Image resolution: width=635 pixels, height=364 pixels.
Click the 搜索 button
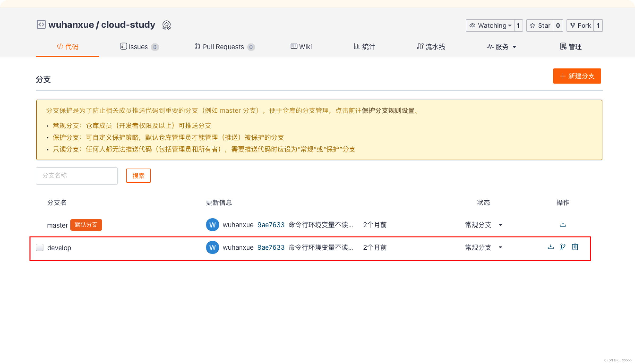(x=138, y=176)
